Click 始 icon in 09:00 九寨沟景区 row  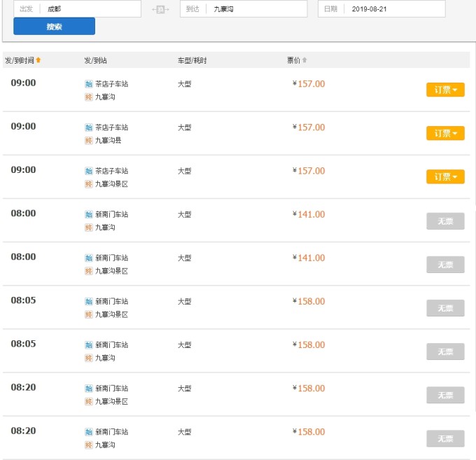pos(89,171)
